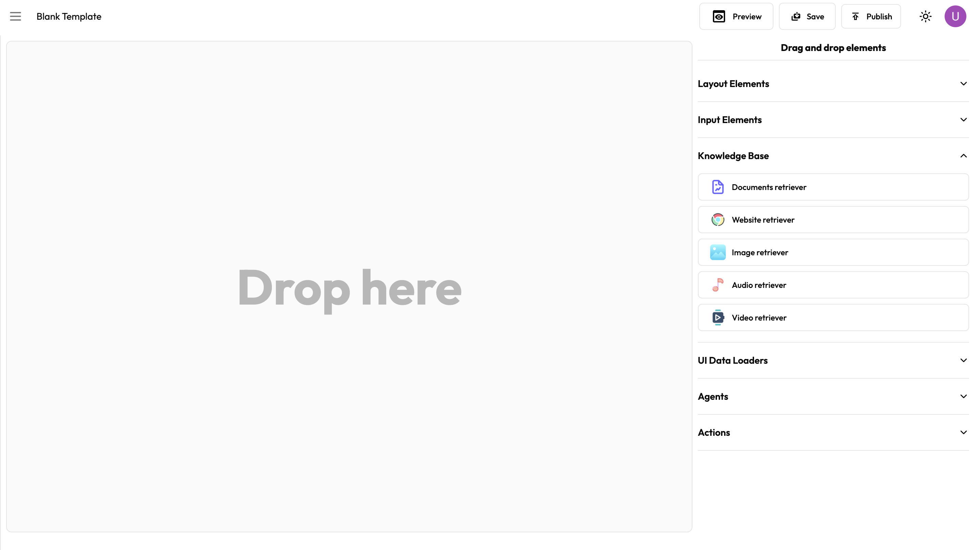Viewport: 980px width, 550px height.
Task: Click the Video retriever play icon
Action: coord(718,318)
